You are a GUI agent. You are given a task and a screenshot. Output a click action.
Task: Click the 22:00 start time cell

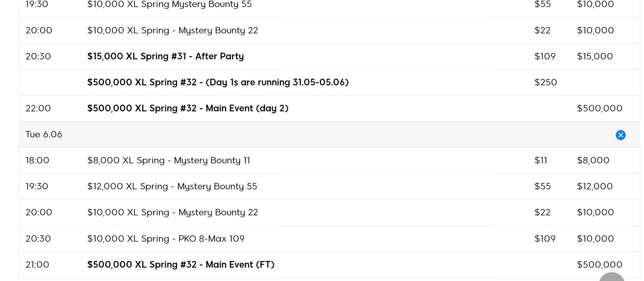point(38,108)
